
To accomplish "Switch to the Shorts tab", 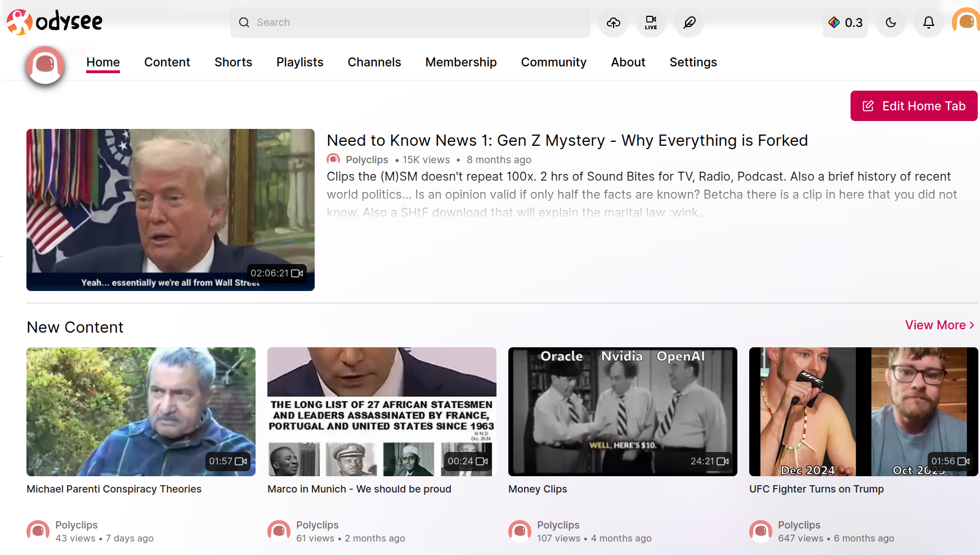I will point(233,62).
